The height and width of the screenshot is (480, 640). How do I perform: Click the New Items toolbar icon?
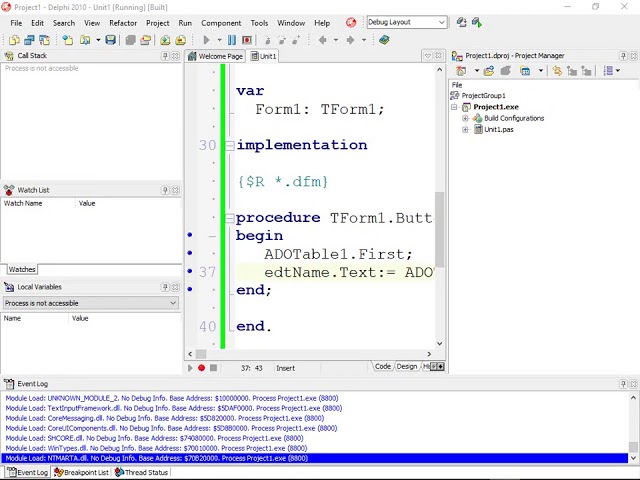click(x=14, y=40)
